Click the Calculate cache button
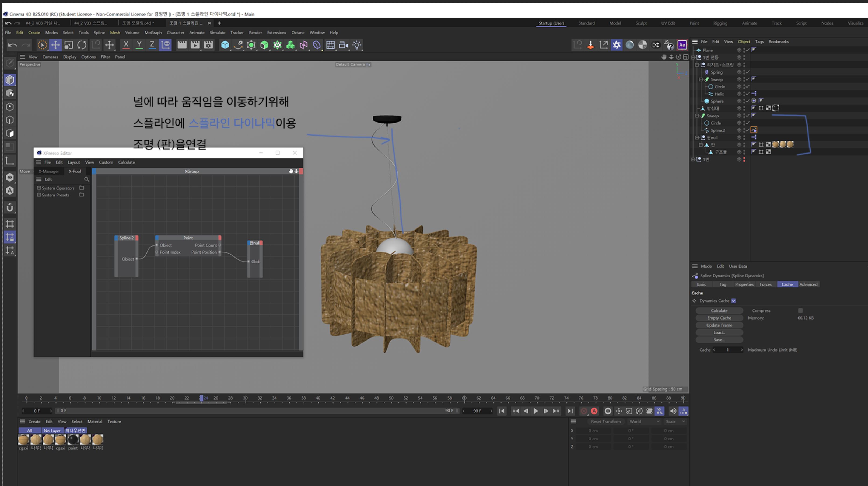The width and height of the screenshot is (868, 486). pyautogui.click(x=719, y=310)
